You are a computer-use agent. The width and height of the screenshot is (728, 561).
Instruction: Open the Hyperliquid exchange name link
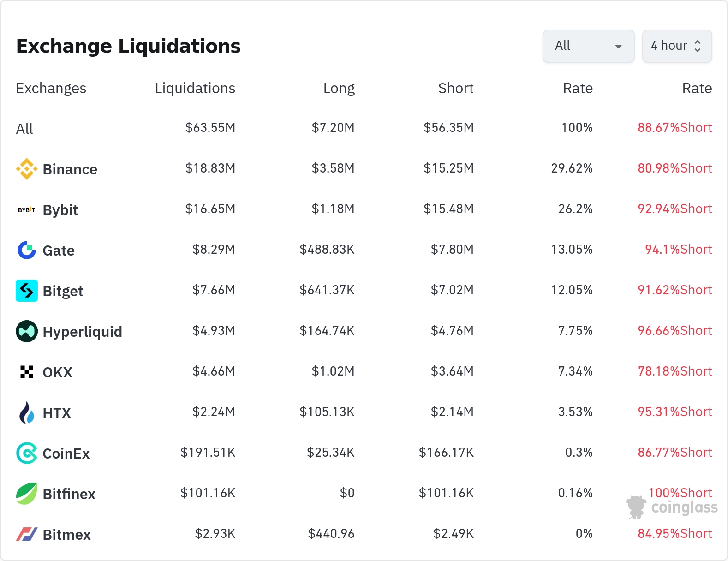[x=82, y=332]
